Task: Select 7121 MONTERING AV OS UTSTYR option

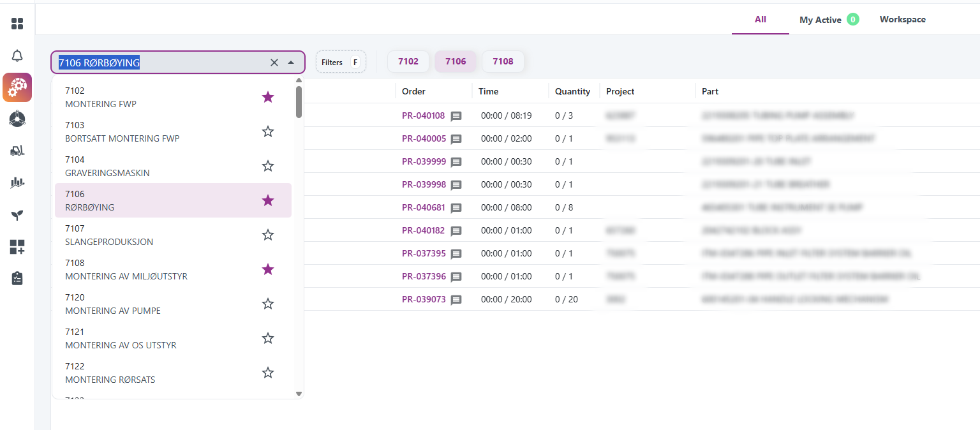Action: pyautogui.click(x=173, y=338)
